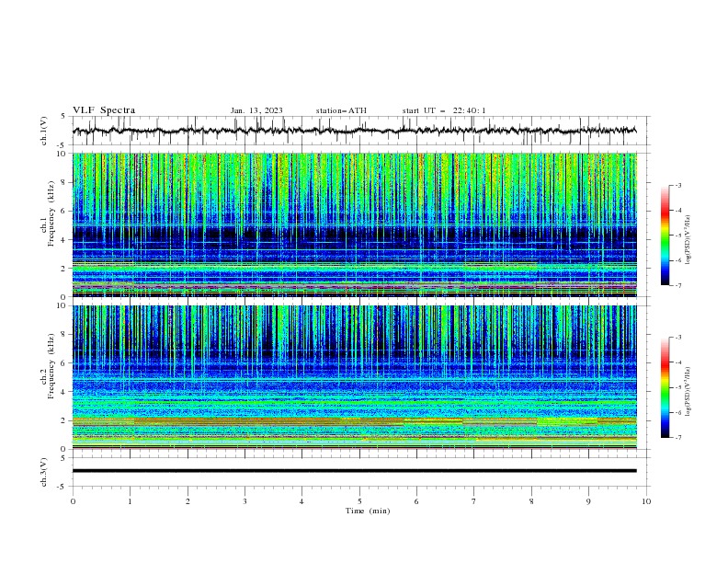Screen dimensions: 728x563
Task: Click the "station=ATH" header label
Action: pos(341,110)
